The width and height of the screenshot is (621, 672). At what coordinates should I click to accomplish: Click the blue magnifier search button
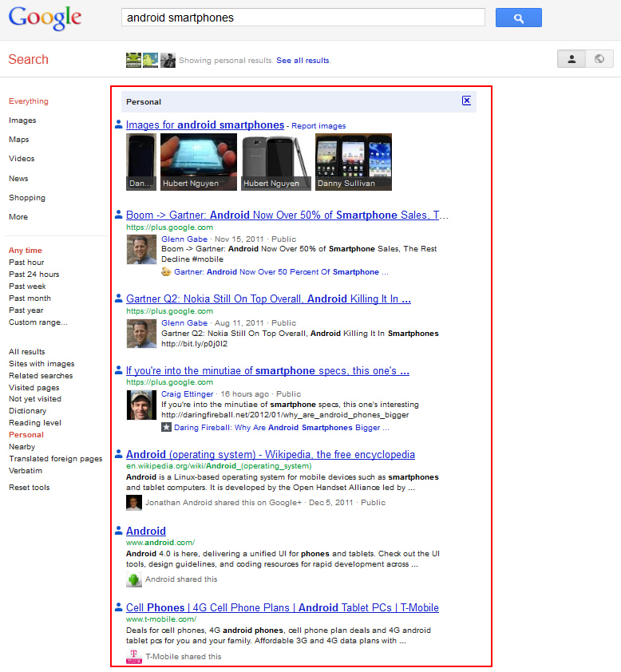[x=519, y=18]
